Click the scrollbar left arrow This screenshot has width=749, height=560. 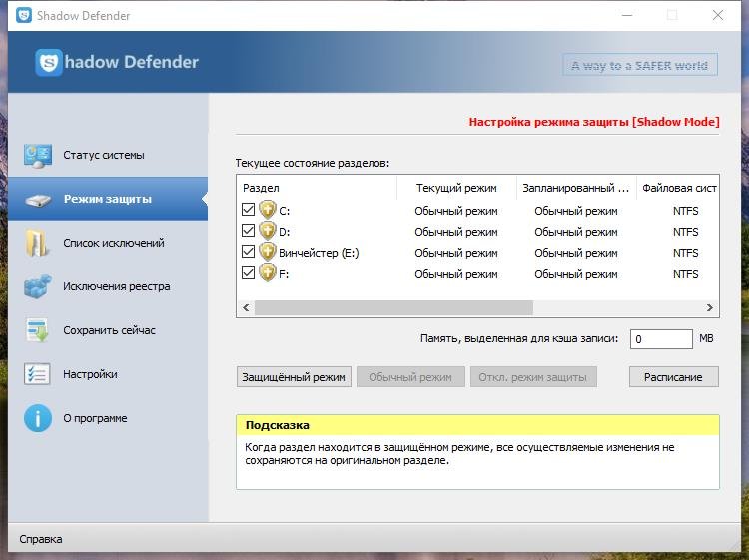[246, 307]
